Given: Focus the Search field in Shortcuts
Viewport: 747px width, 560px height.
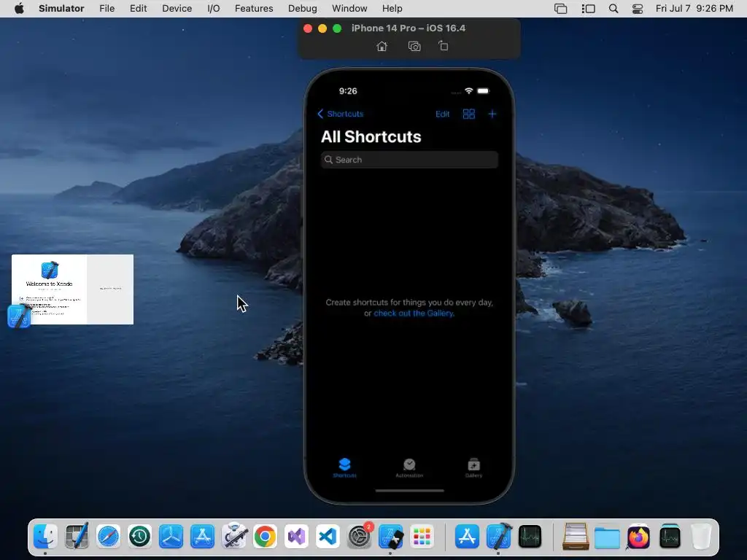Looking at the screenshot, I should point(409,160).
